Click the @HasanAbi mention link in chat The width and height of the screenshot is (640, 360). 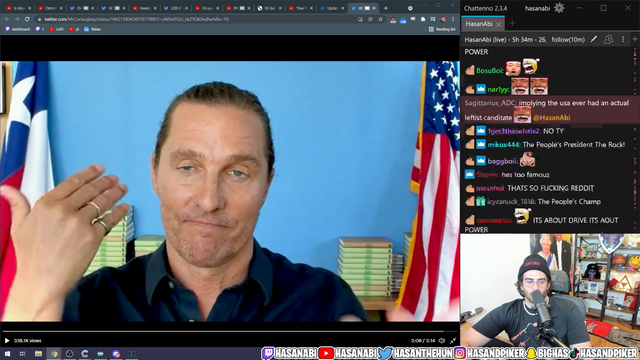[x=551, y=118]
